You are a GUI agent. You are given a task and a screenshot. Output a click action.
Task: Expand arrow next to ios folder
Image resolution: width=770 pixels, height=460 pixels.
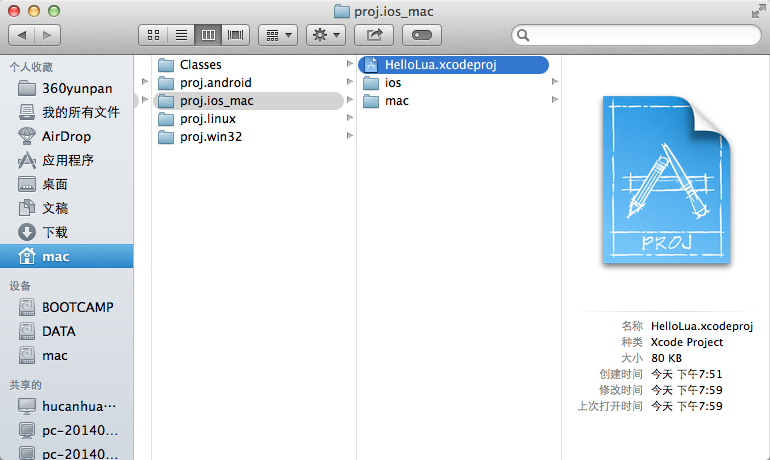555,81
